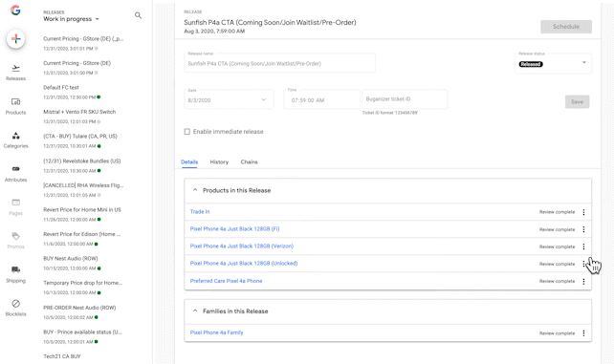Viewport: 614px width, 364px height.
Task: Select release Temporary Price drop for Home...
Action: pyautogui.click(x=82, y=288)
